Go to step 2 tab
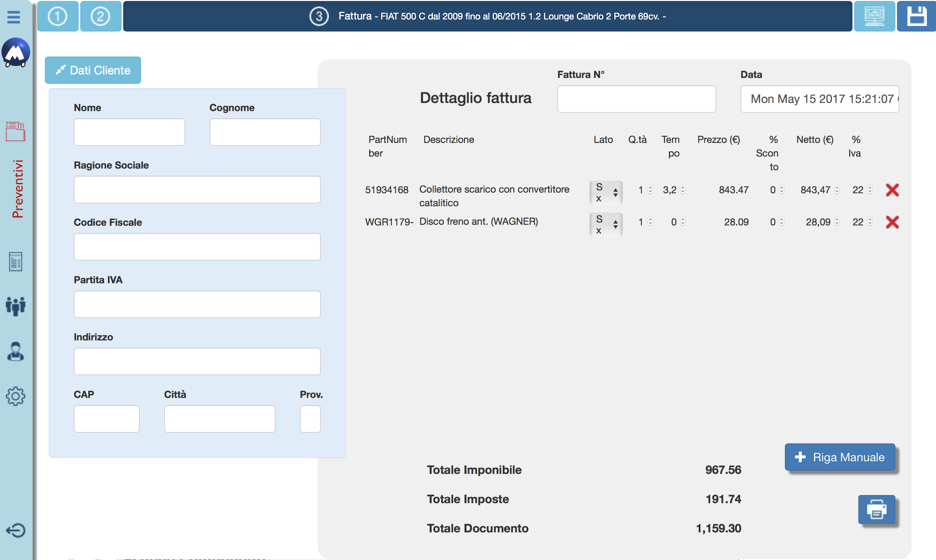The image size is (936, 560). coord(100,16)
